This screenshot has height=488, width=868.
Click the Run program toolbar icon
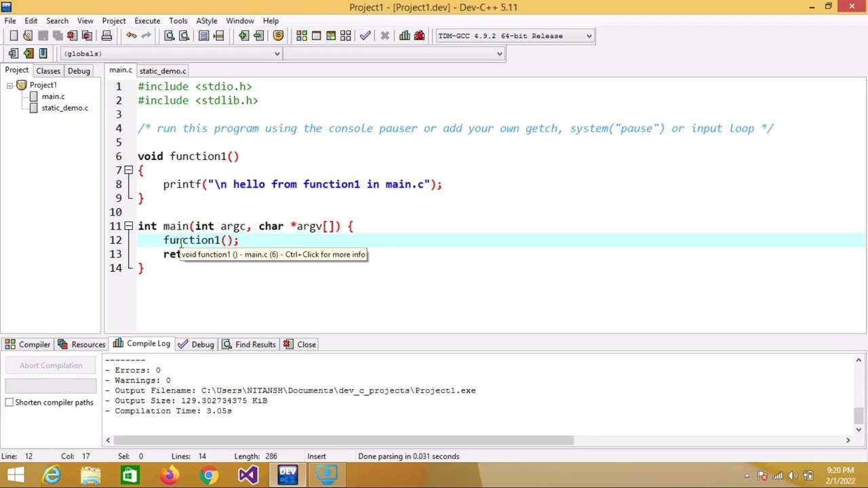316,35
